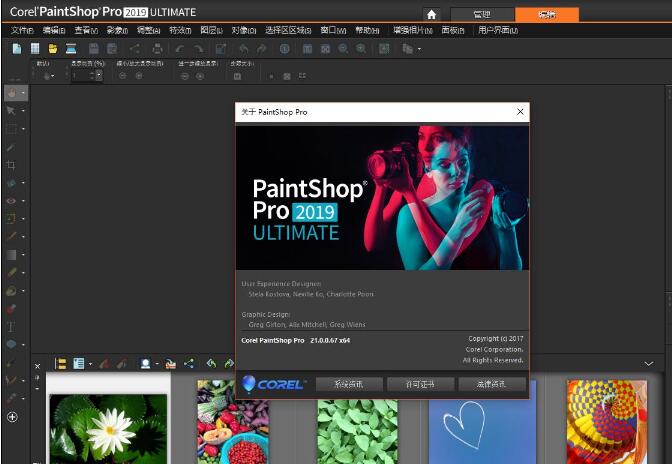
Task: Open the Organizer view mode dropdown arrow
Action: pos(90,364)
